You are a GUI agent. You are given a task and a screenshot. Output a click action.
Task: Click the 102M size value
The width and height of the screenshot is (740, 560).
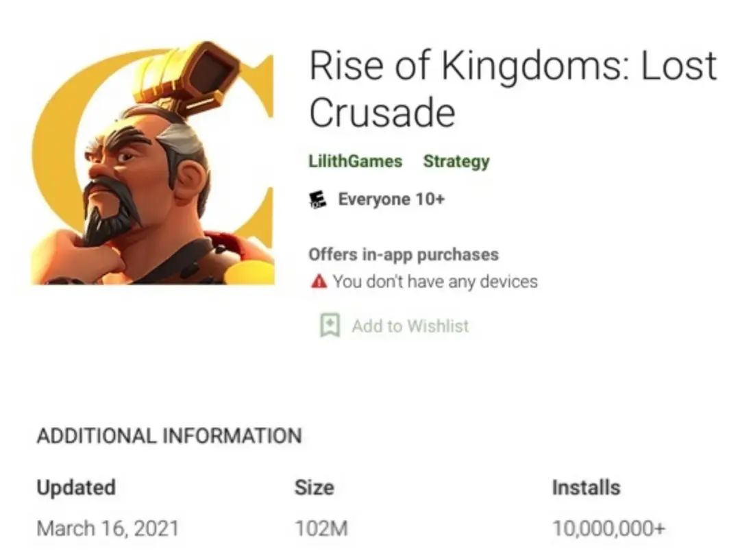(x=321, y=528)
